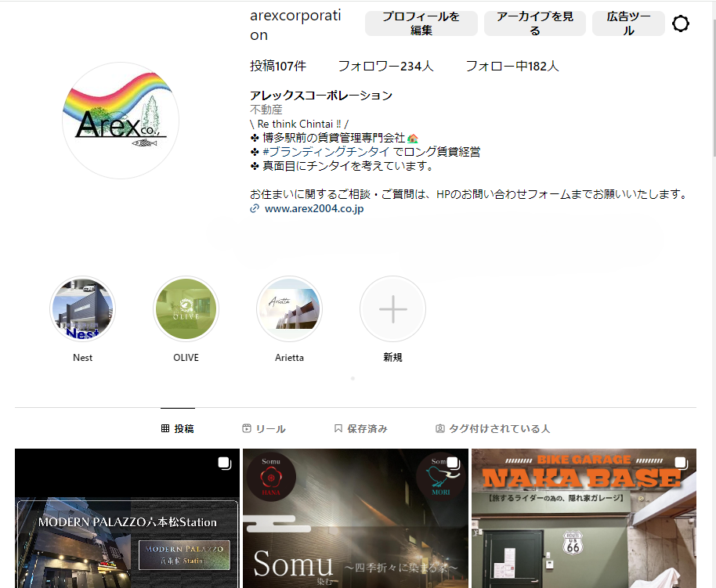Open the Somu post thumbnail
This screenshot has width=716, height=588.
[x=356, y=518]
